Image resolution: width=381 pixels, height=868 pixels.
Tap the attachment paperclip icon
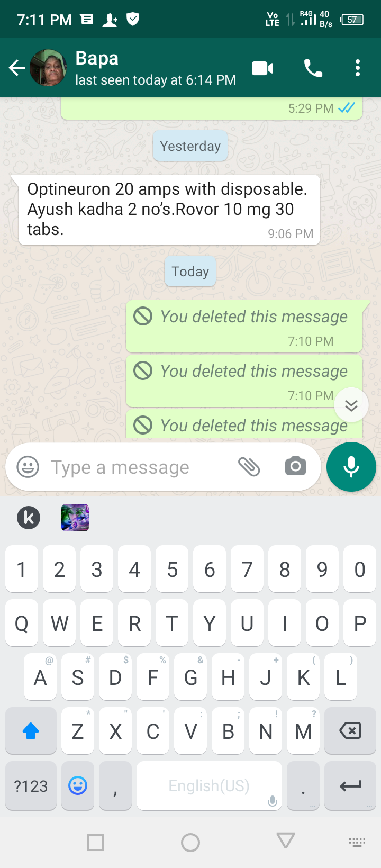coord(249,467)
